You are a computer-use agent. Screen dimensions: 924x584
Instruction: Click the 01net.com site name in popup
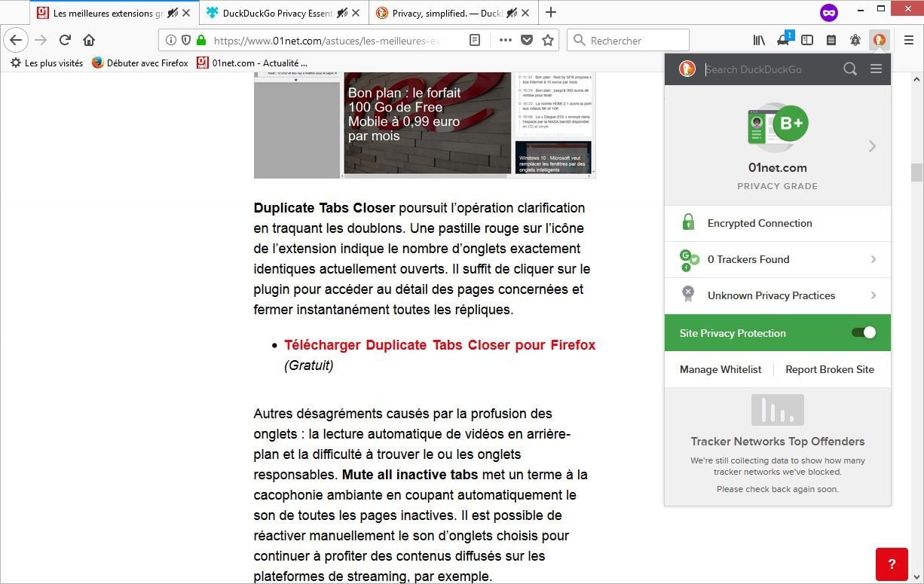click(x=778, y=167)
